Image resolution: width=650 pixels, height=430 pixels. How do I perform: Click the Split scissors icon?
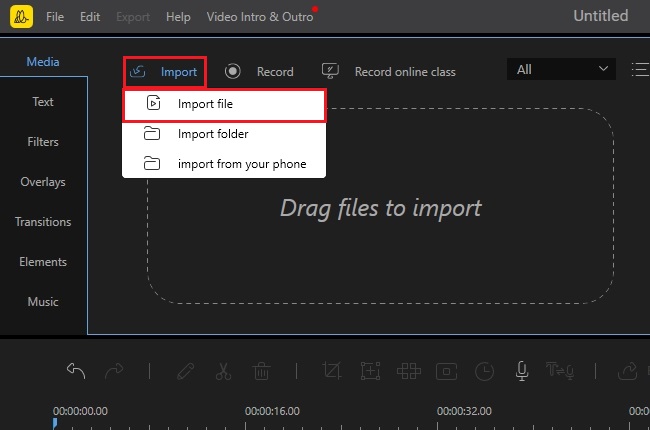pos(223,371)
